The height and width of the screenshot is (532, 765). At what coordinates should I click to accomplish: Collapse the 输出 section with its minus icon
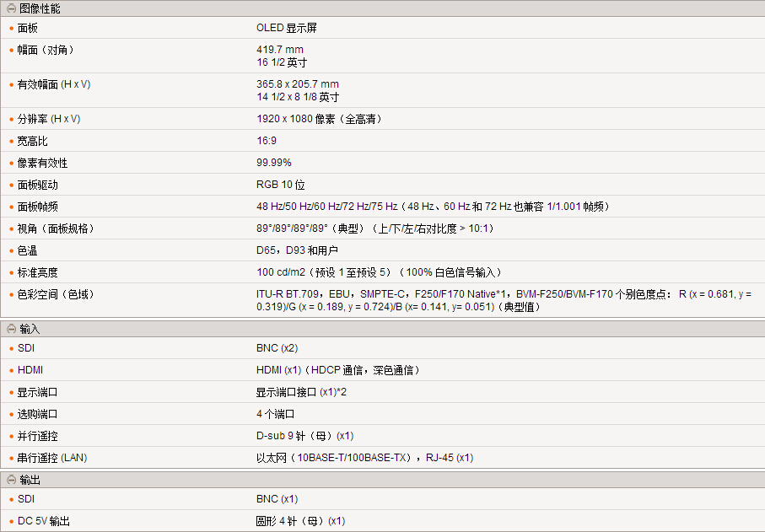pos(11,480)
